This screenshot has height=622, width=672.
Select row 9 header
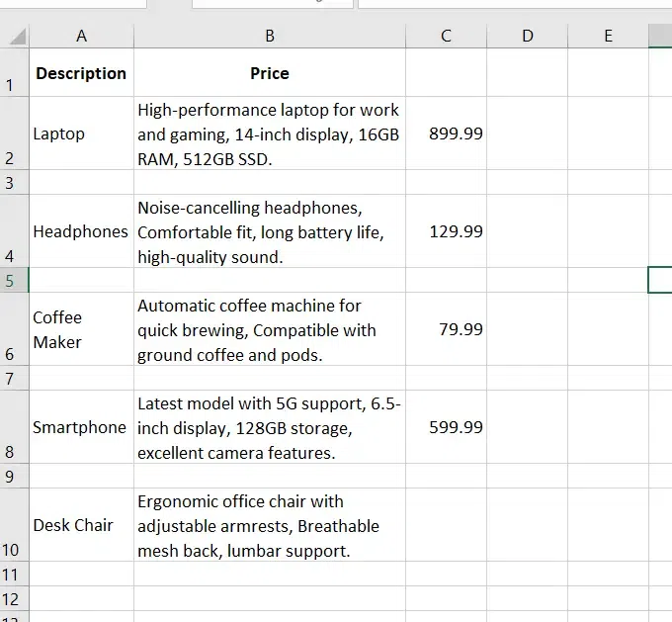tap(14, 476)
